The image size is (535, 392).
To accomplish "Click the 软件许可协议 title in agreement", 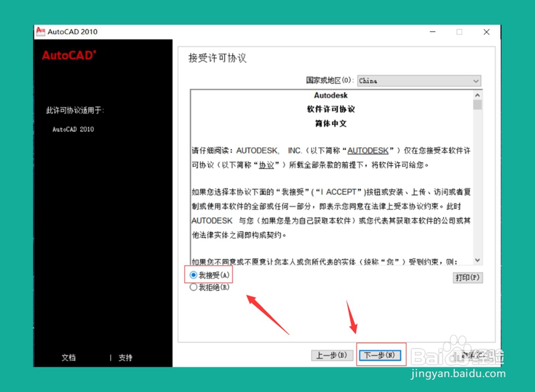I will tap(331, 109).
